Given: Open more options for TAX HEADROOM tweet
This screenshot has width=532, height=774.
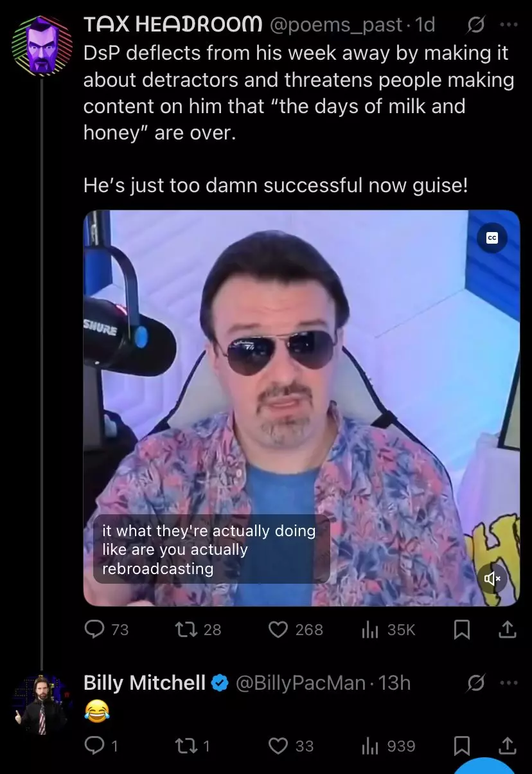Looking at the screenshot, I should 508,26.
